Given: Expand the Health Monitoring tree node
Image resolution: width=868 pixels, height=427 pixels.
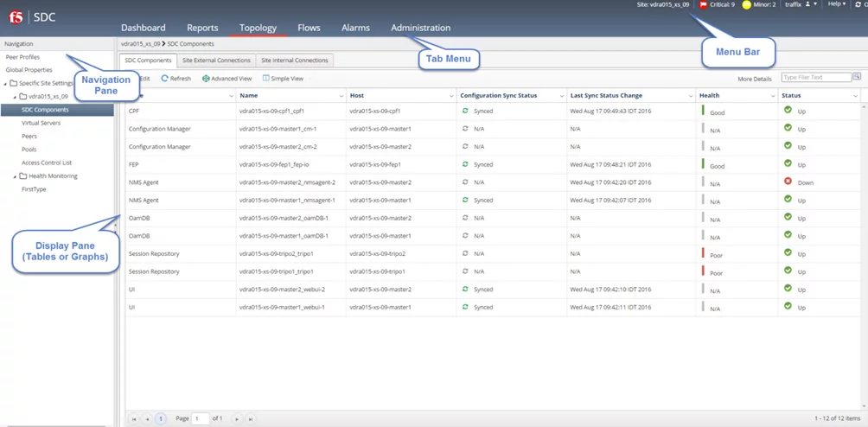Looking at the screenshot, I should (x=14, y=176).
